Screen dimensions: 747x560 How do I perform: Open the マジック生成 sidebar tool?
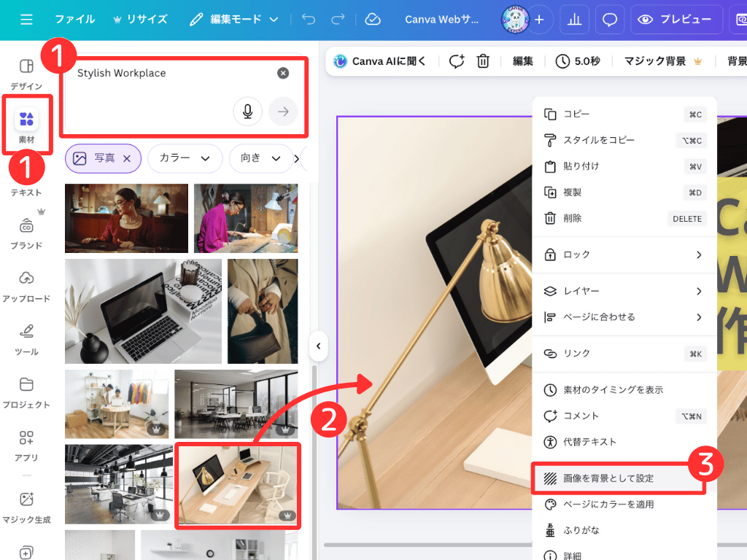26,507
